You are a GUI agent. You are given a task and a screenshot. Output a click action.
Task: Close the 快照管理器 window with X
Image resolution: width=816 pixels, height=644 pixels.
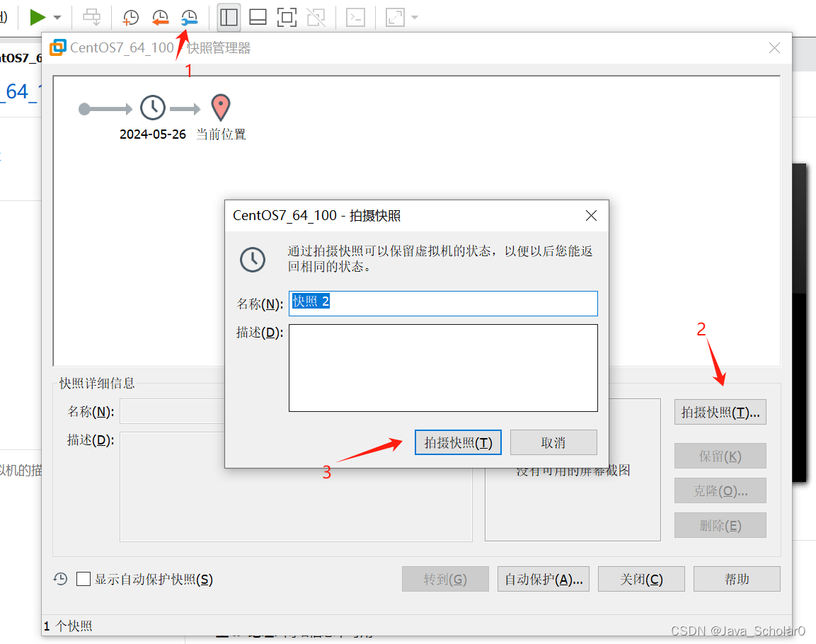click(x=774, y=48)
